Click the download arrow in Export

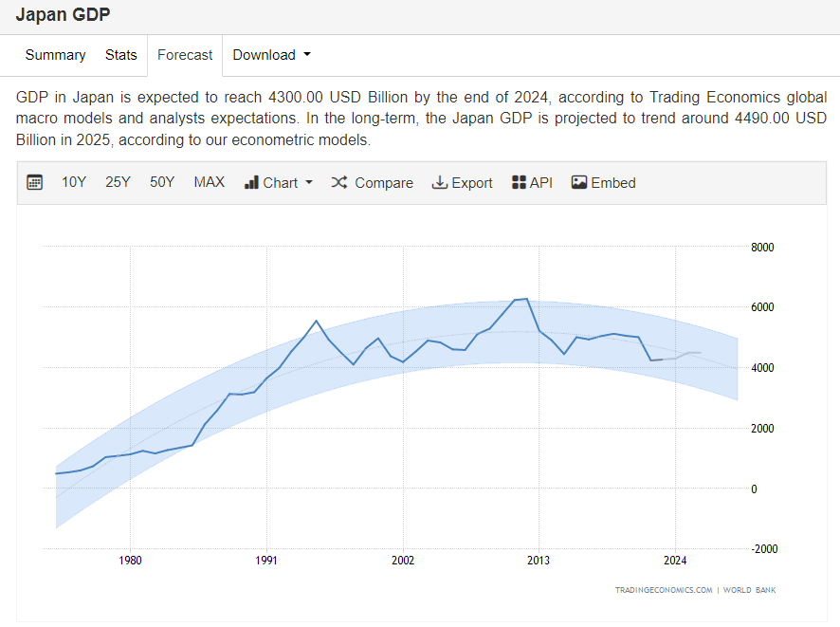(439, 182)
